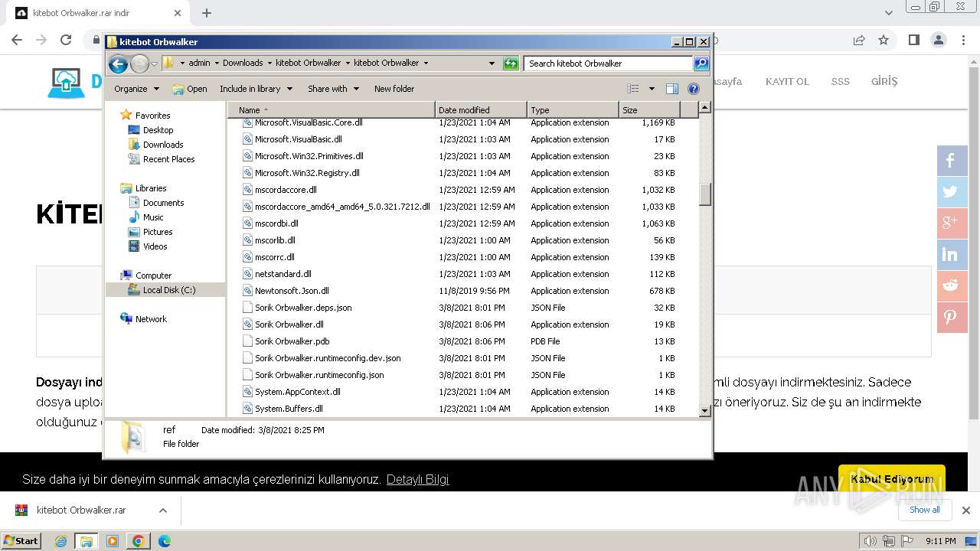
Task: Share page via Twitter sidebar icon
Action: click(x=952, y=192)
